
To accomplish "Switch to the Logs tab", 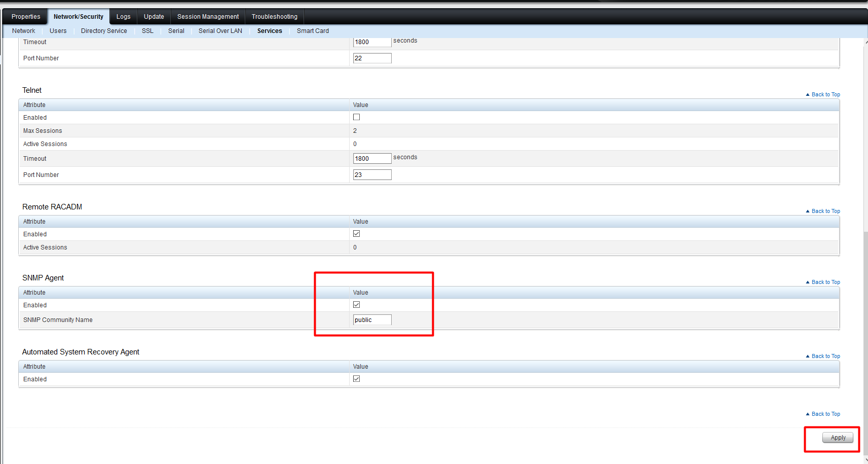I will (x=124, y=17).
